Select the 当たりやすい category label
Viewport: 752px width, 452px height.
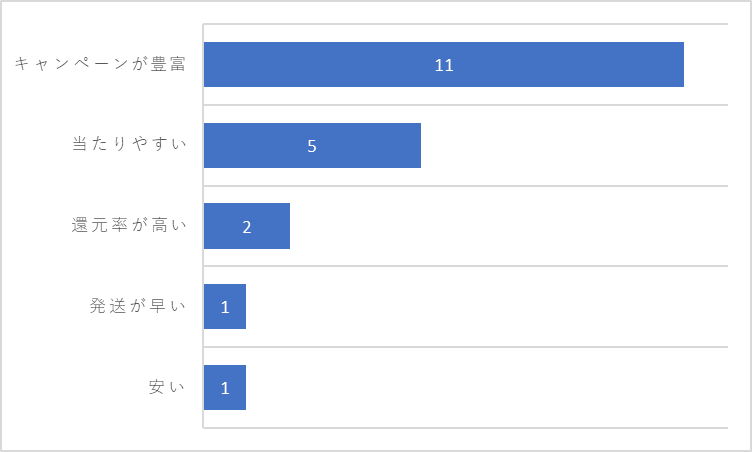tap(129, 143)
